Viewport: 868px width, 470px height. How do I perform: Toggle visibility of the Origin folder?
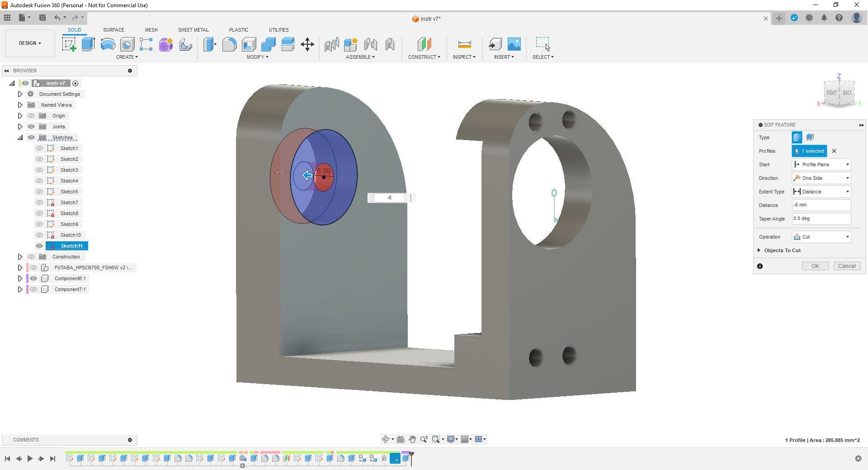point(31,116)
